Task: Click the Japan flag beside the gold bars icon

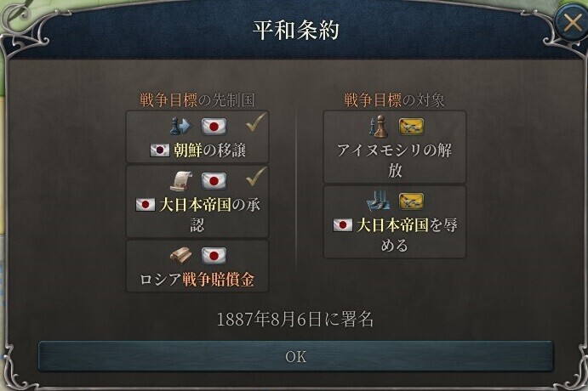Action: coord(214,256)
